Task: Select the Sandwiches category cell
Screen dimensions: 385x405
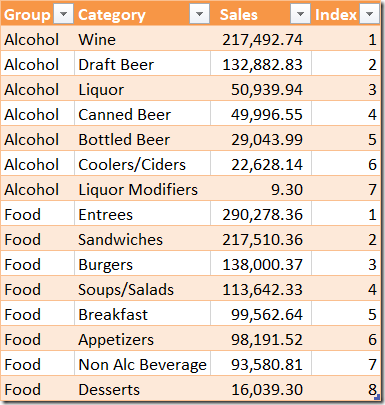Action: pos(142,239)
